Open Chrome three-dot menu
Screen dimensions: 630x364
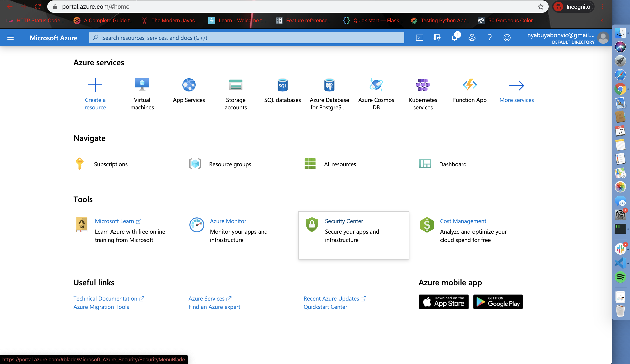click(602, 7)
